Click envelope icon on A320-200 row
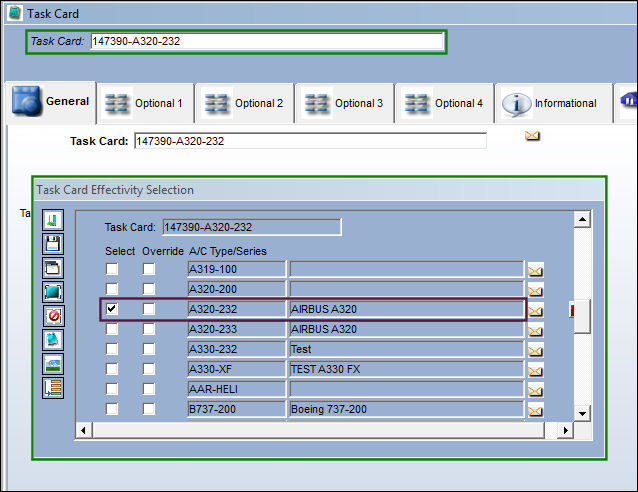This screenshot has height=492, width=638. point(535,291)
